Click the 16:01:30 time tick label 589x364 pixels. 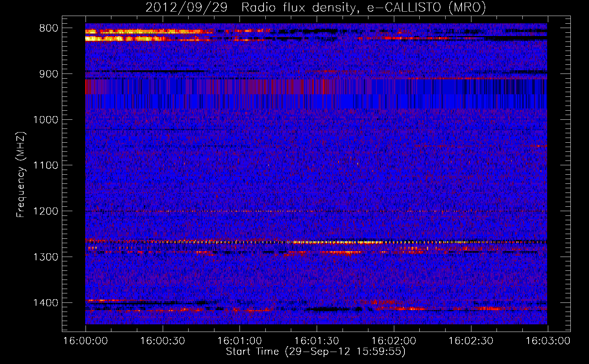317,341
